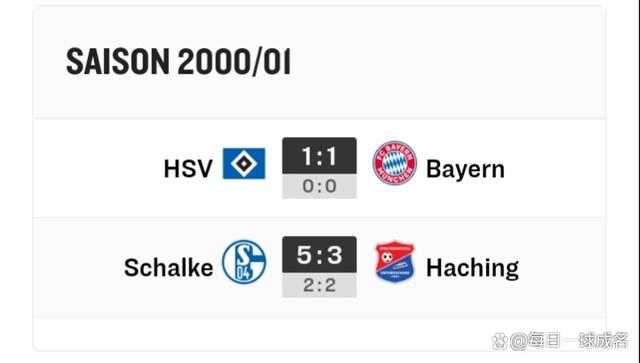The image size is (640, 363).
Task: Open the Bayern team name link
Action: [x=465, y=169]
